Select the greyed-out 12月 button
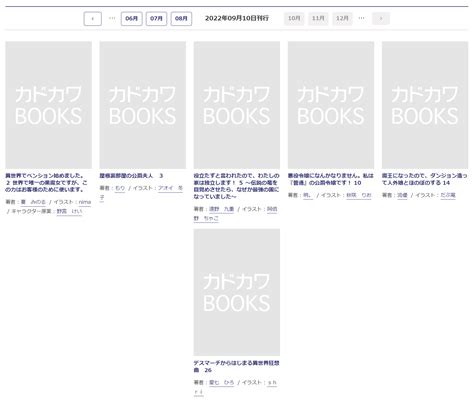This screenshot has height=401, width=474. pos(342,19)
